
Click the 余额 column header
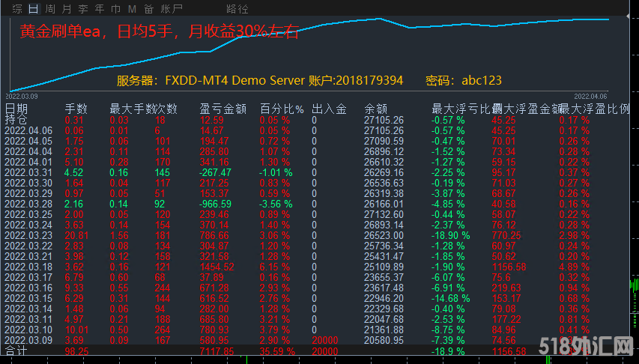[376, 109]
